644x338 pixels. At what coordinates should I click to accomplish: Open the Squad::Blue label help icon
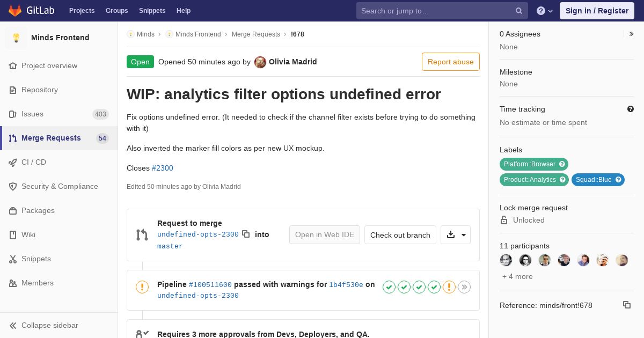(618, 180)
